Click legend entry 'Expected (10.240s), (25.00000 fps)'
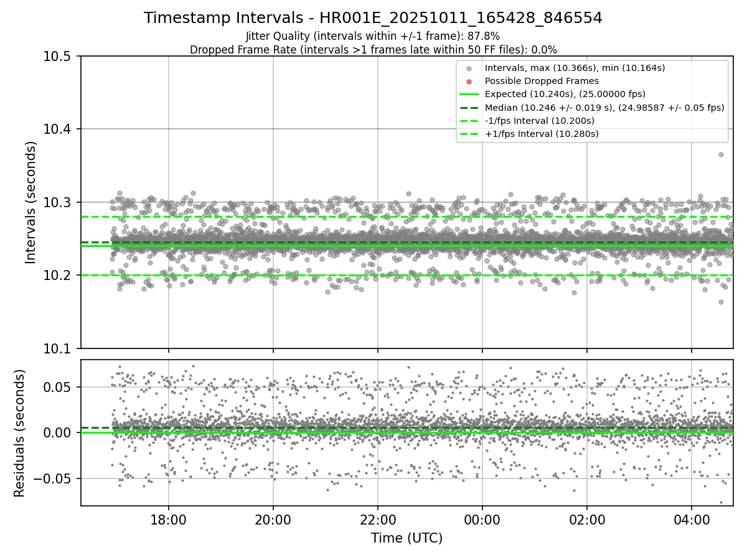Screen dimensions: 747x560 (x=565, y=94)
